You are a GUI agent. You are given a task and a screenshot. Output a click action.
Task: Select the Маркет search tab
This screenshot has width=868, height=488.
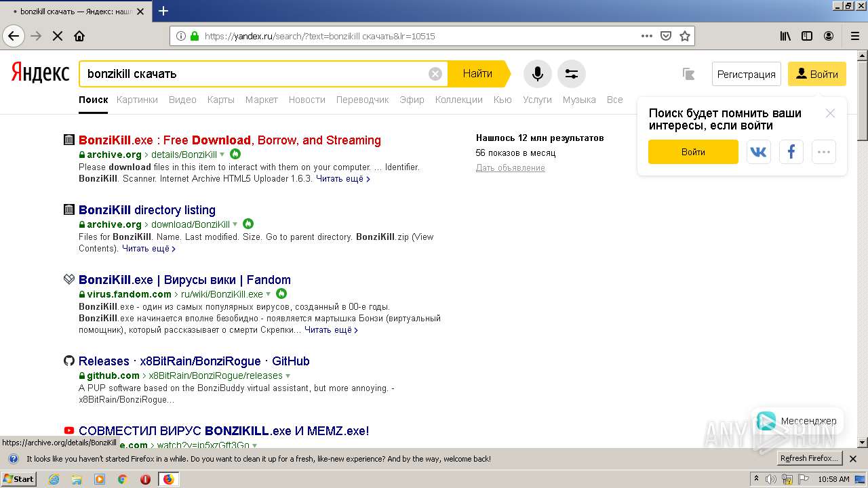pyautogui.click(x=262, y=100)
